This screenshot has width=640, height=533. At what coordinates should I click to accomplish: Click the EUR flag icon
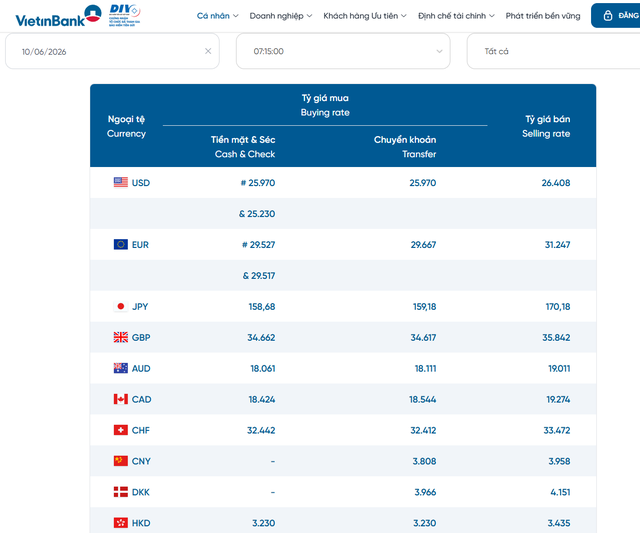[120, 244]
